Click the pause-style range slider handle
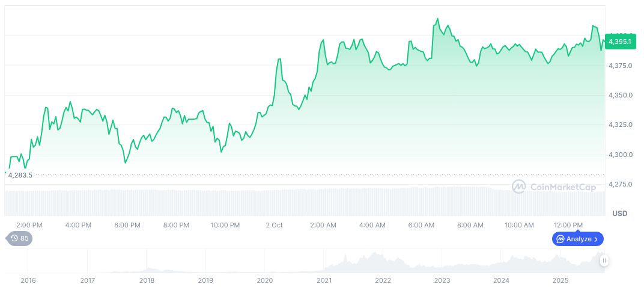The image size is (644, 287). point(604,261)
